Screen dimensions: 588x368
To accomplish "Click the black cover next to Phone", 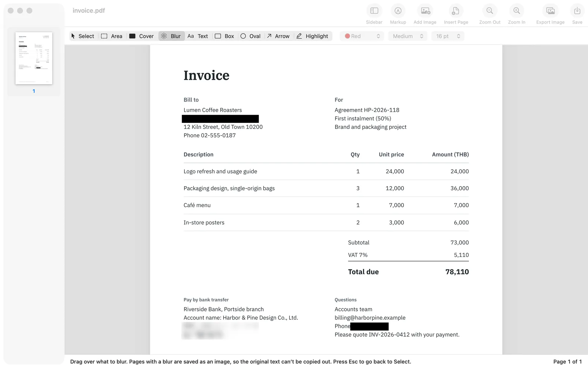I will [369, 326].
